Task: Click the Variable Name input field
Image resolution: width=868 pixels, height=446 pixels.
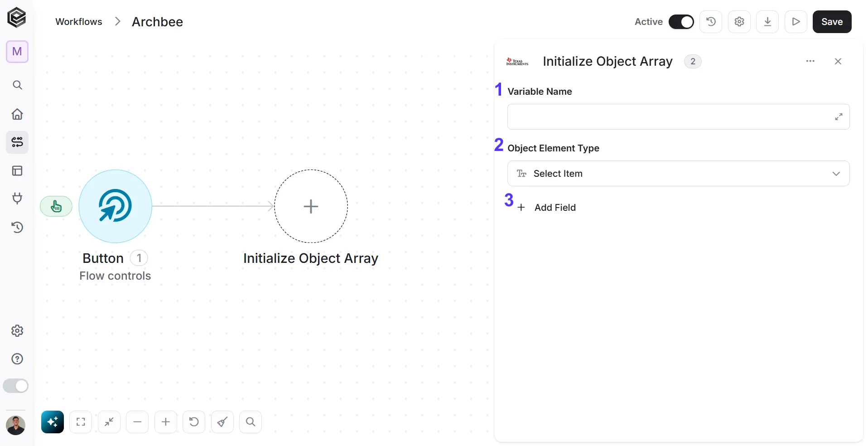Action: click(678, 117)
